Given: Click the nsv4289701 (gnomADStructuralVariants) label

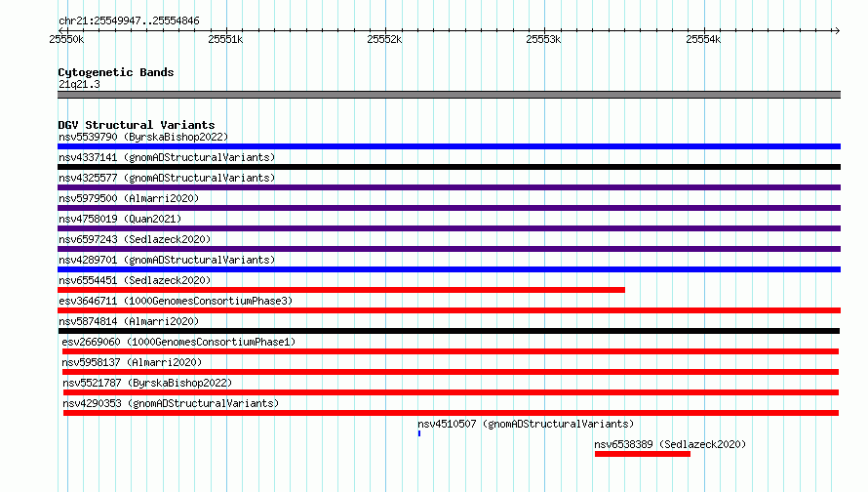Looking at the screenshot, I should point(167,260).
